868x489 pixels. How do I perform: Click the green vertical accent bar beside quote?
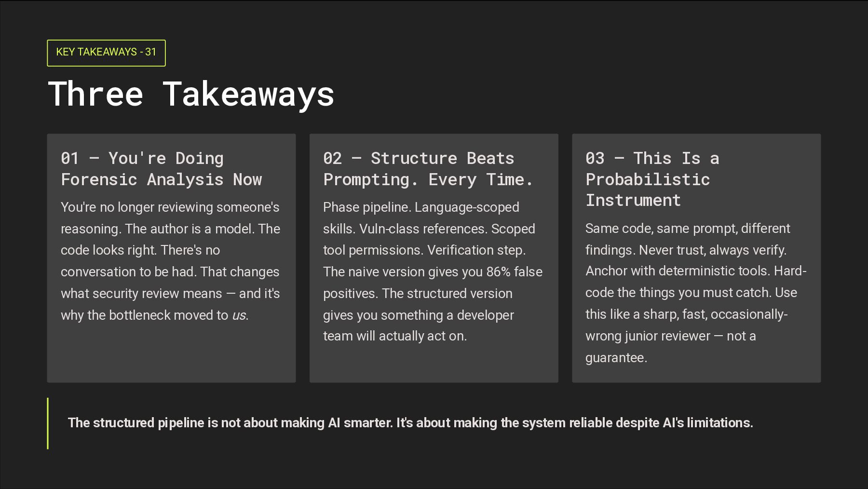coord(48,423)
